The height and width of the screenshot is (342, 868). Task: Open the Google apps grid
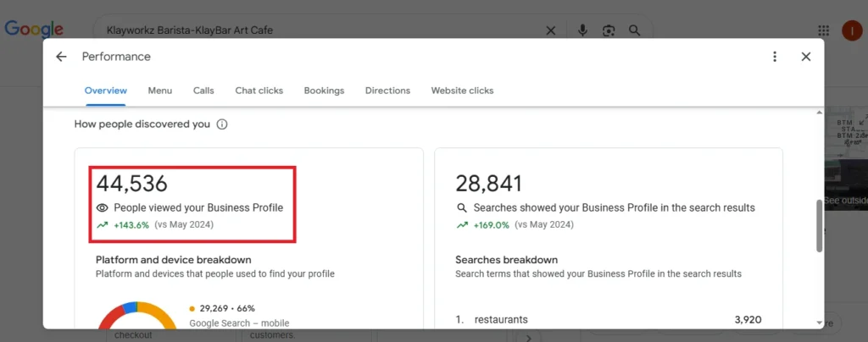click(823, 30)
